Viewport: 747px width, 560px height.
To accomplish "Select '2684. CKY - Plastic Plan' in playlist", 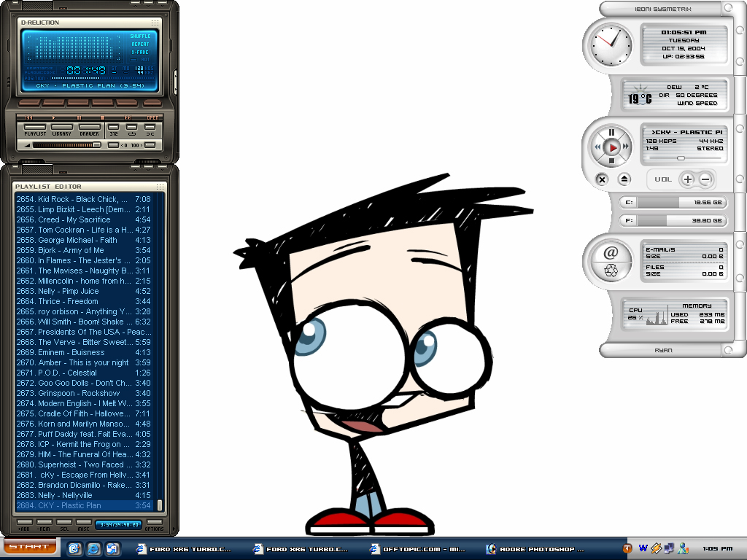I will pyautogui.click(x=85, y=506).
